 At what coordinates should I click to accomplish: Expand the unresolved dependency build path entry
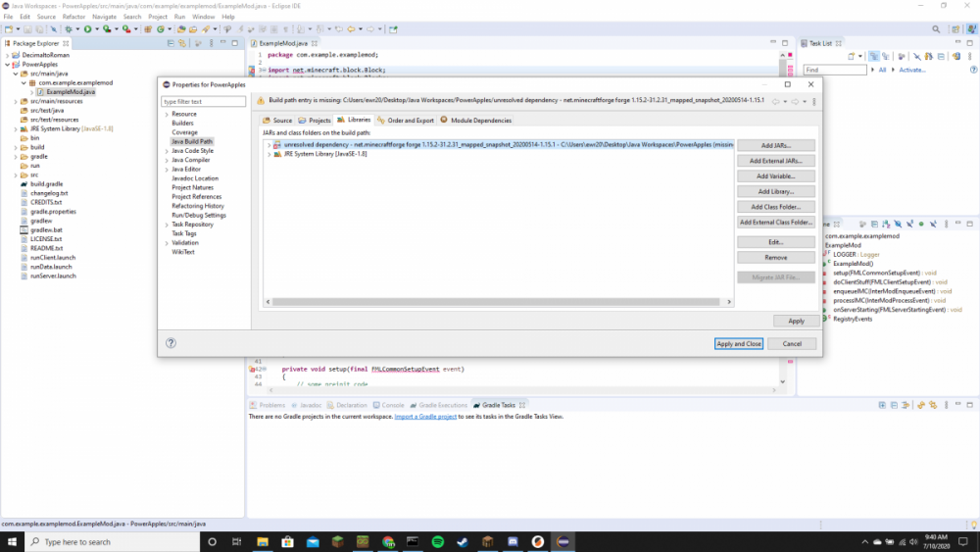pos(269,145)
